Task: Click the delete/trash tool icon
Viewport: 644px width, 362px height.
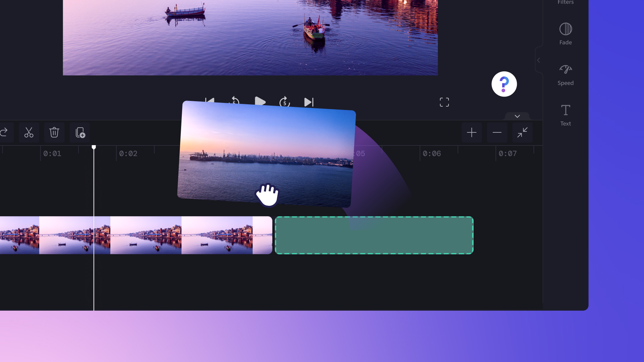Action: click(x=54, y=132)
